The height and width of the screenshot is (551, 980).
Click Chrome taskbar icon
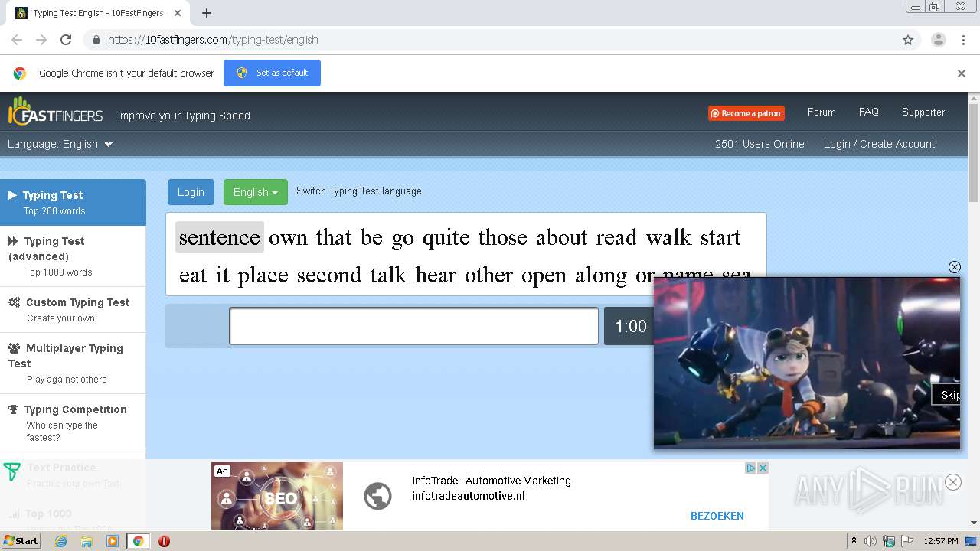[139, 541]
